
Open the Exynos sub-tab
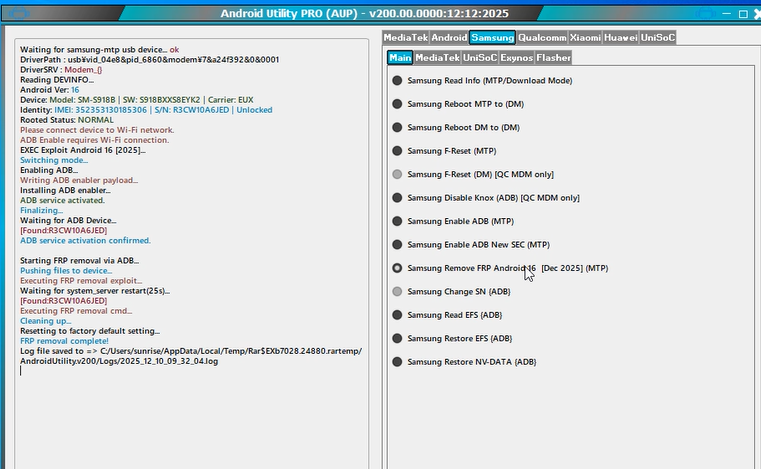pyautogui.click(x=516, y=57)
